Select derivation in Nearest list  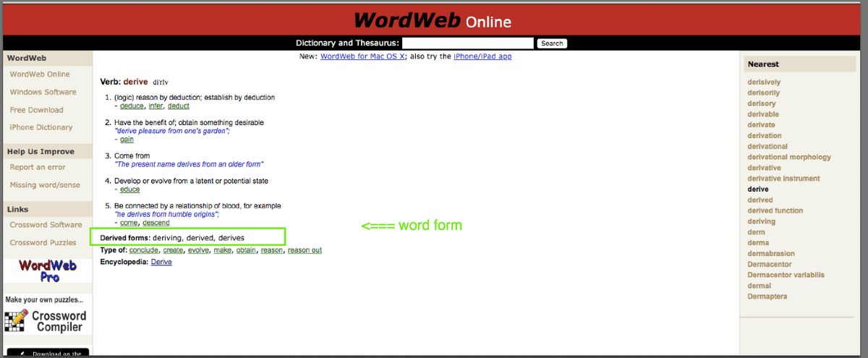pos(765,135)
